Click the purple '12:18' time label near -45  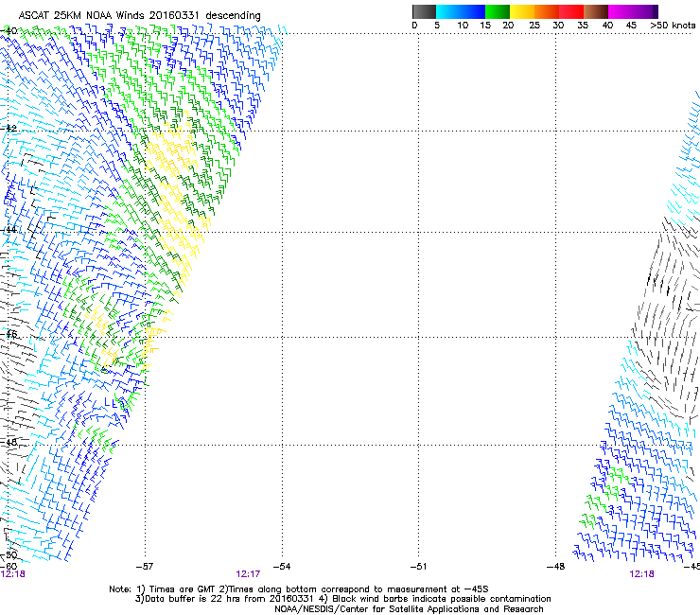pyautogui.click(x=641, y=574)
